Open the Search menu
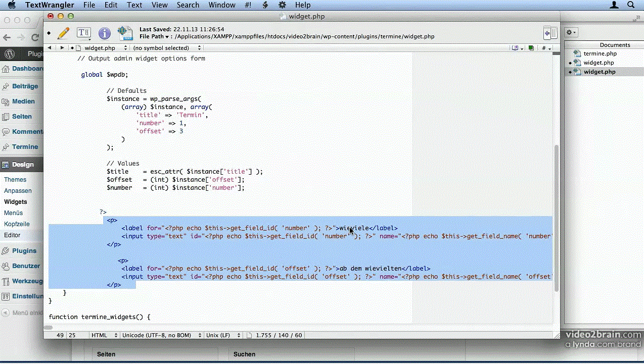 pos(188,5)
